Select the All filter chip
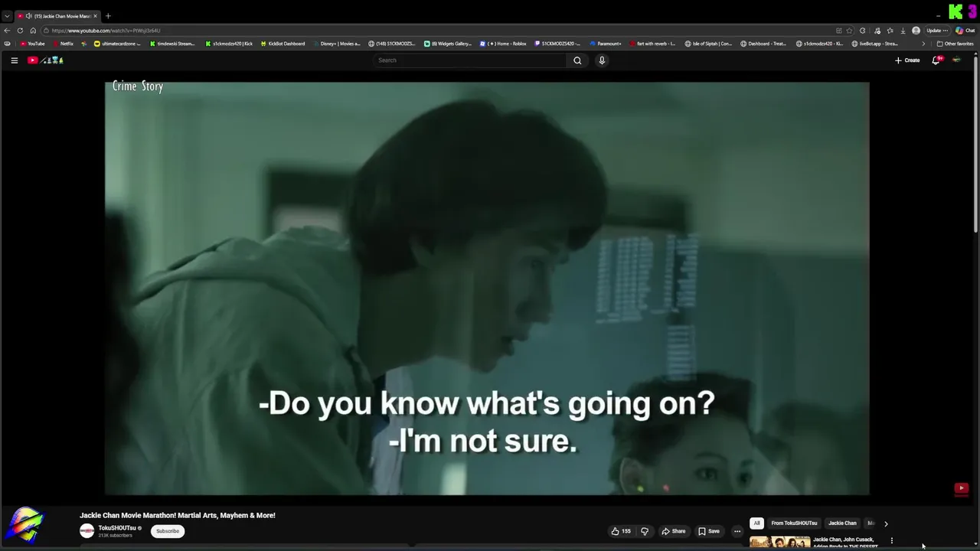Screen dimensions: 980x551 tap(756, 523)
